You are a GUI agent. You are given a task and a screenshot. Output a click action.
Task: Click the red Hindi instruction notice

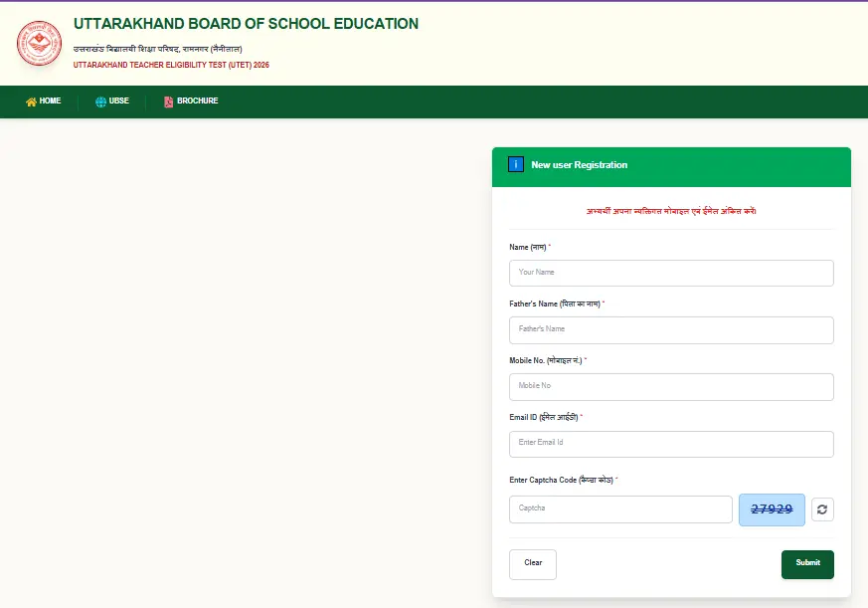pos(671,211)
